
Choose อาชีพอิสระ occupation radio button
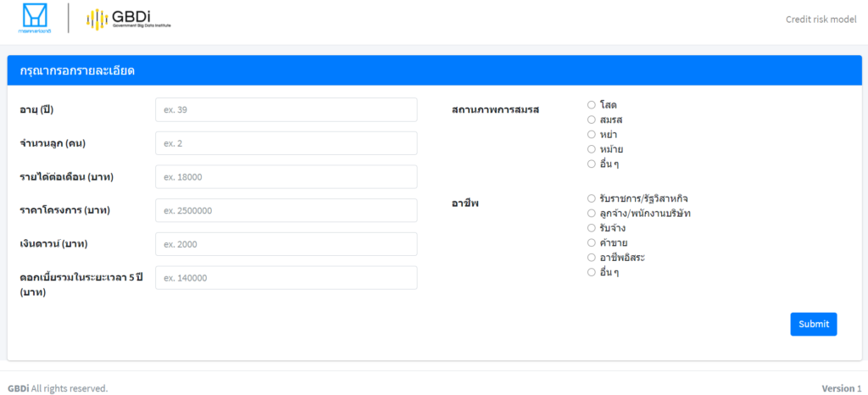[x=592, y=257]
